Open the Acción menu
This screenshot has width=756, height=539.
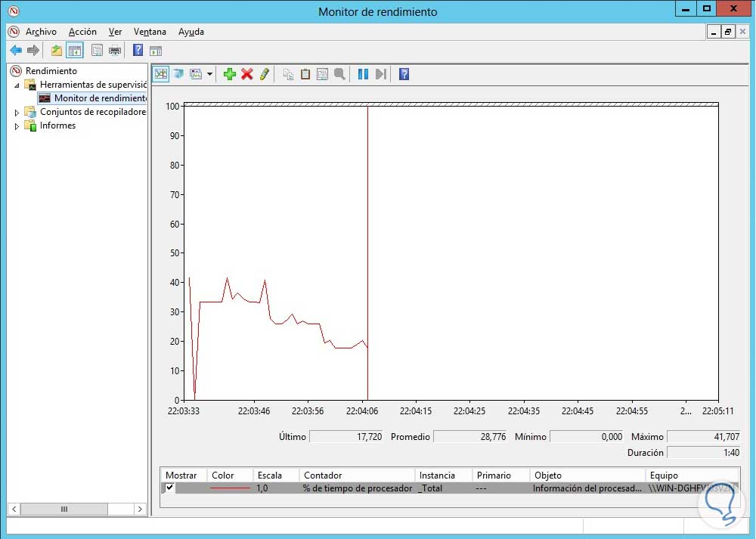point(82,32)
